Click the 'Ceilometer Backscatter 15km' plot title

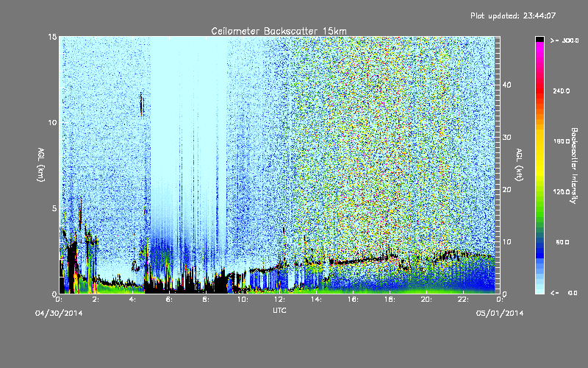click(x=279, y=31)
